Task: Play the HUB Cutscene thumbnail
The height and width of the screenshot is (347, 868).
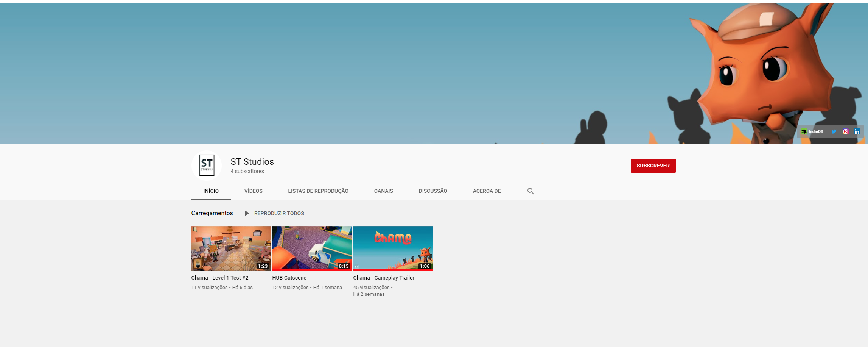Action: (x=312, y=249)
